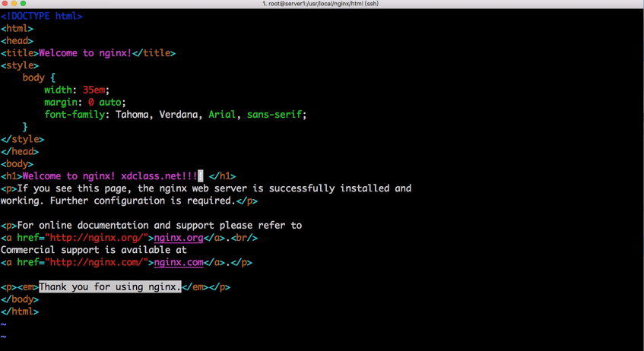The image size is (644, 351).
Task: Click the closing '</head>' tag
Action: point(20,151)
